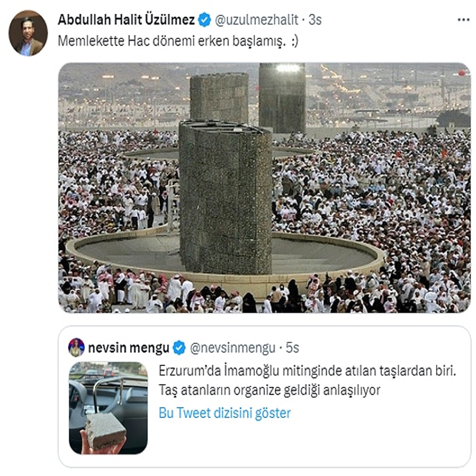
Task: Go to the @uzulmezhalit handle
Action: pyautogui.click(x=256, y=20)
